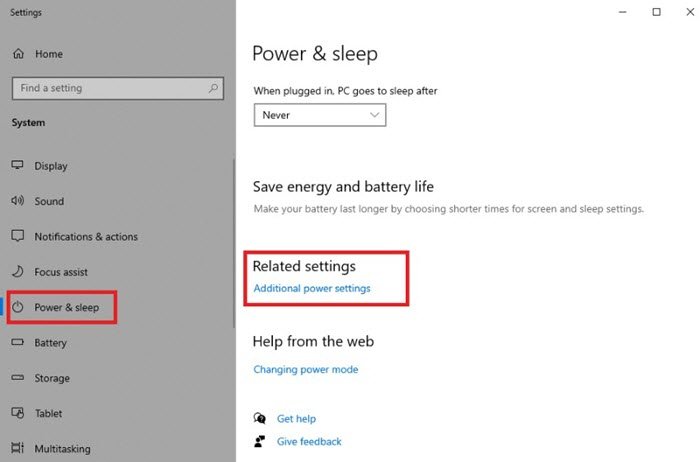The image size is (700, 462).
Task: Click the Focus assist moon icon
Action: point(17,272)
